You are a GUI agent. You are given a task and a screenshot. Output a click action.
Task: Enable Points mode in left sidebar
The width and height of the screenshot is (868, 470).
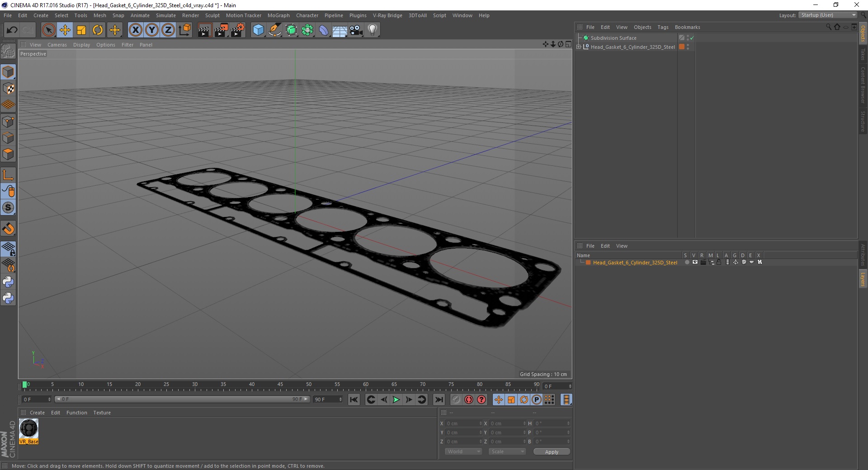pyautogui.click(x=8, y=122)
